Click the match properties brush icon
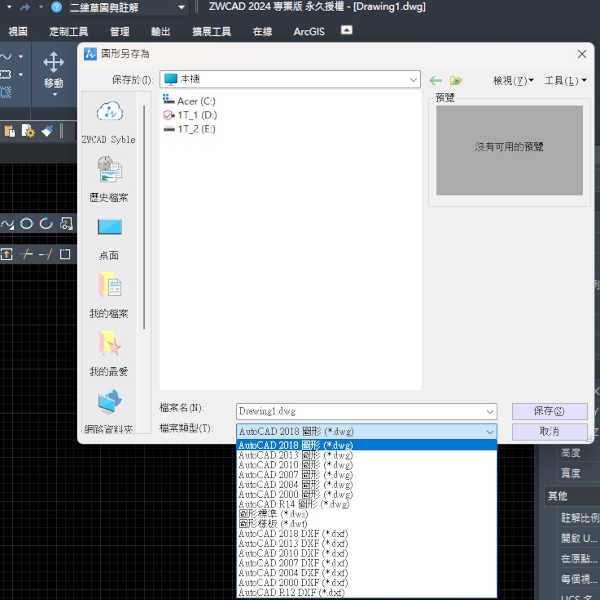The image size is (600, 600). [x=47, y=131]
